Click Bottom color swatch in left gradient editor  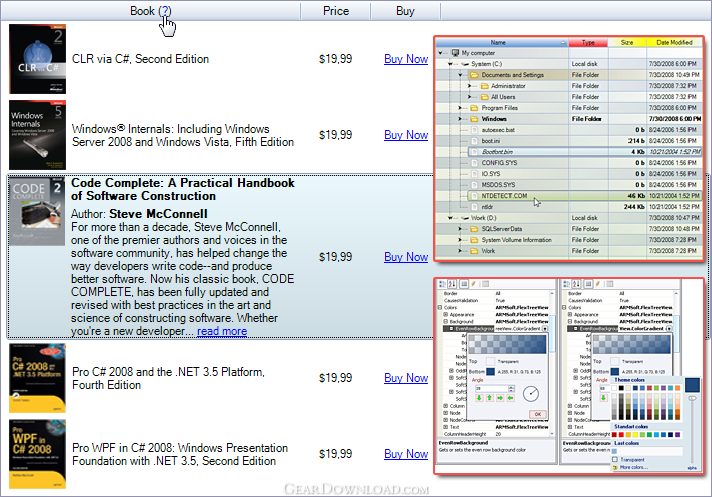click(490, 371)
